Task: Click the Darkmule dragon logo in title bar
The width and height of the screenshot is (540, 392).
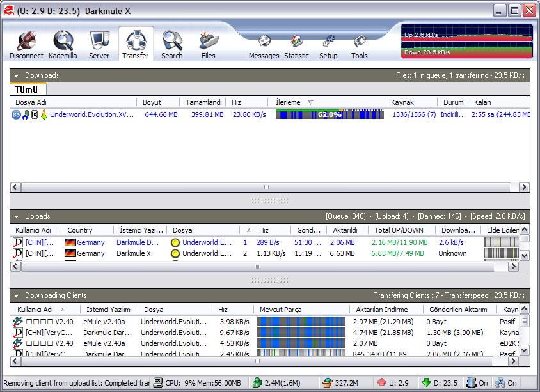Action: 8,11
